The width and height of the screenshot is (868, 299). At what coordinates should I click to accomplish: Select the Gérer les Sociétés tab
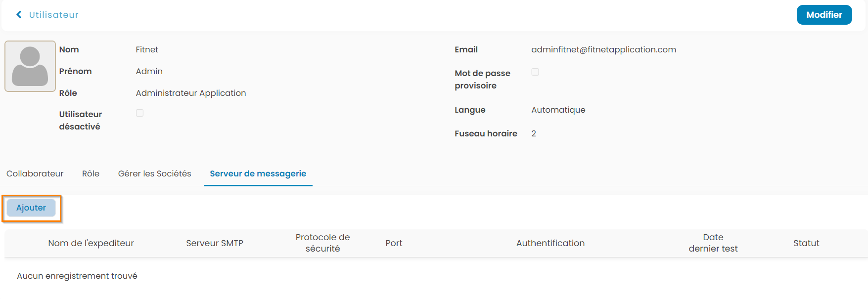click(154, 174)
